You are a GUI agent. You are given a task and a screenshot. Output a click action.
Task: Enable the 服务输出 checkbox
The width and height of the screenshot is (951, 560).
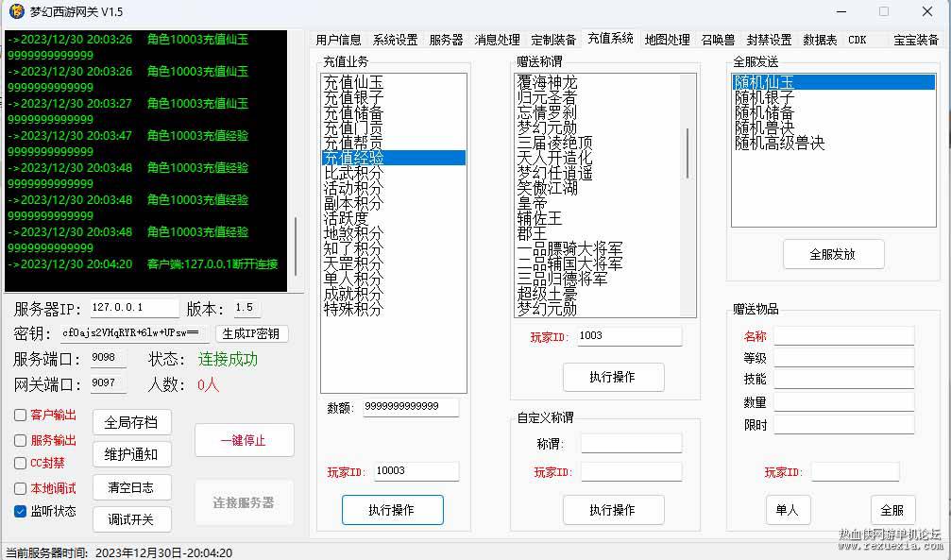point(20,440)
